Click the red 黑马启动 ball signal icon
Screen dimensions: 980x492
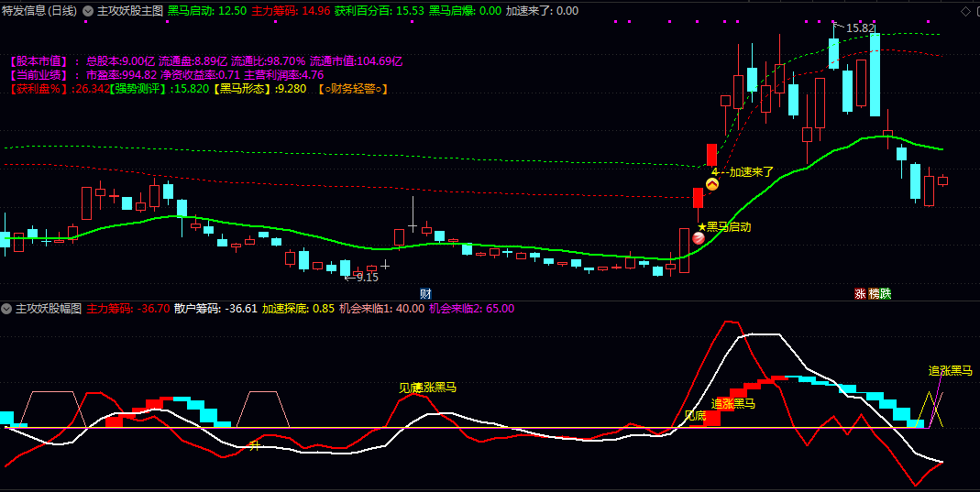click(699, 238)
